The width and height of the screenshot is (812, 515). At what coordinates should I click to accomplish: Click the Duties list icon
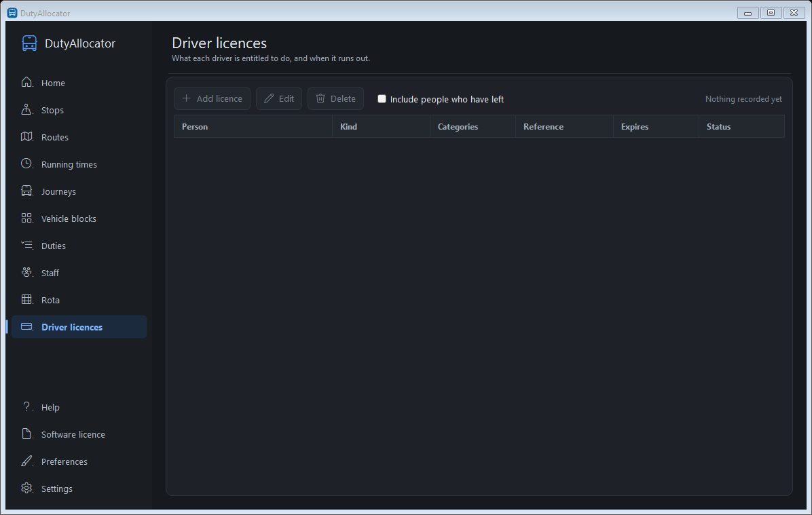26,245
